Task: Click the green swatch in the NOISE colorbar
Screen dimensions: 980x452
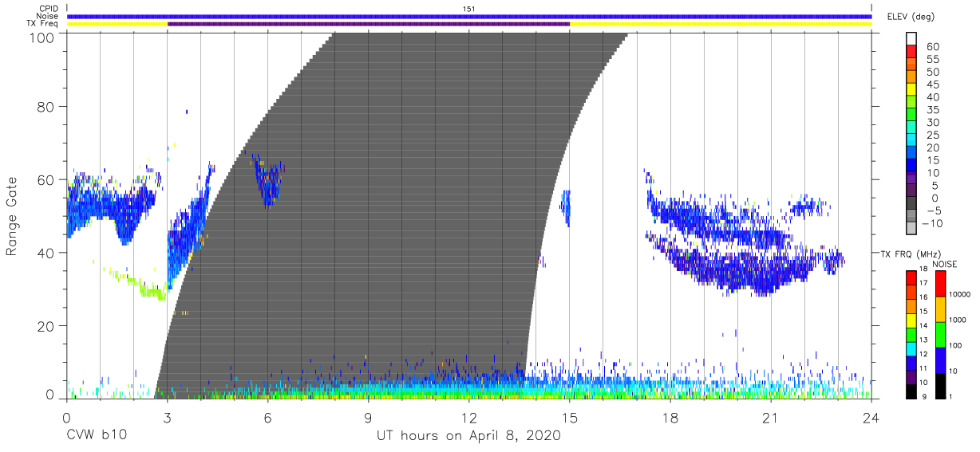Action: pos(940,335)
